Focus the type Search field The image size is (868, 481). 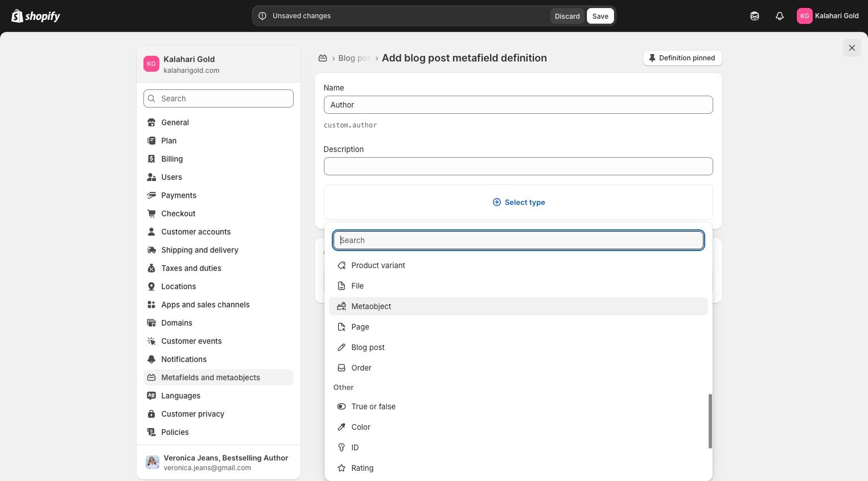(x=518, y=240)
